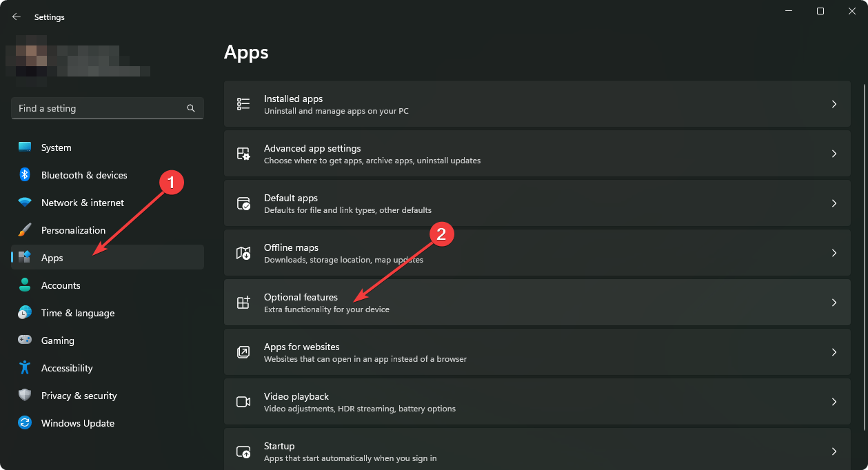868x470 pixels.
Task: Open the Installed apps page
Action: (537, 104)
